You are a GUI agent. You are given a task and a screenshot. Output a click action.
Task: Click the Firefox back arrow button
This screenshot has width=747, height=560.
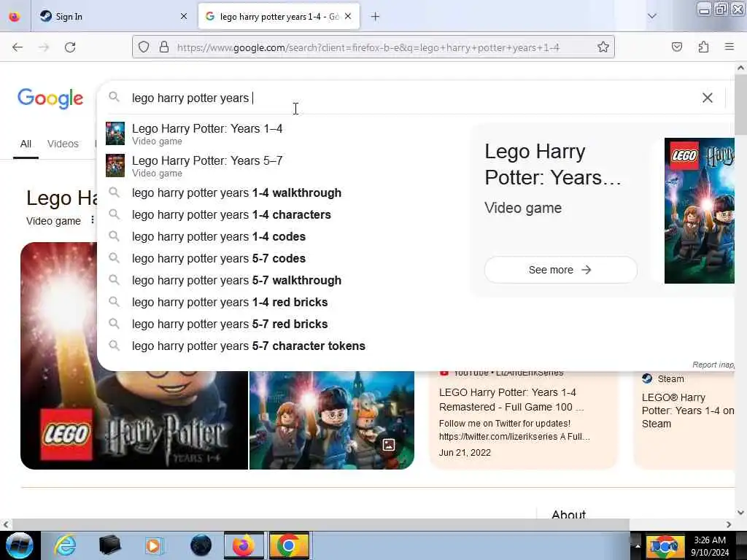18,47
